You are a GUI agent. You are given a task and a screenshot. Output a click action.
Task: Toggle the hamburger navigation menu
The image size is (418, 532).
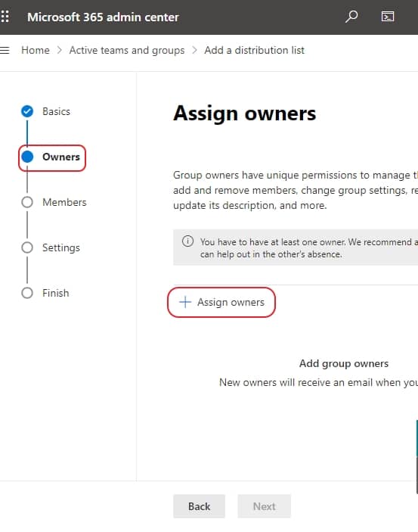(x=5, y=50)
